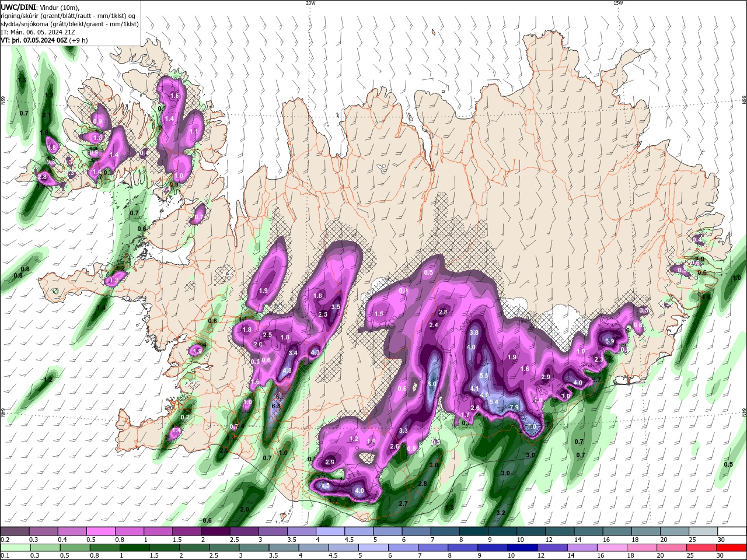Screen dimensions: 747x560
Task: Click the 2.4 precipitation value on the map
Action: pyautogui.click(x=434, y=325)
